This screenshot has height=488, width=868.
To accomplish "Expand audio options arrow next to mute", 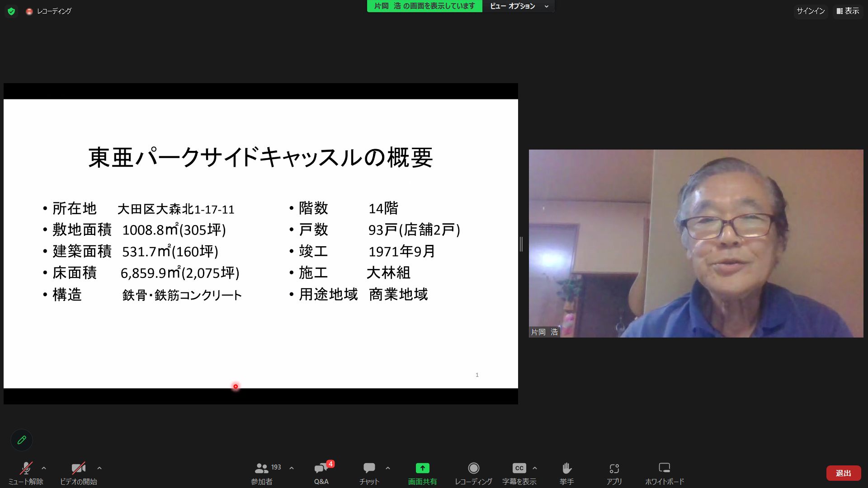I will (x=44, y=468).
